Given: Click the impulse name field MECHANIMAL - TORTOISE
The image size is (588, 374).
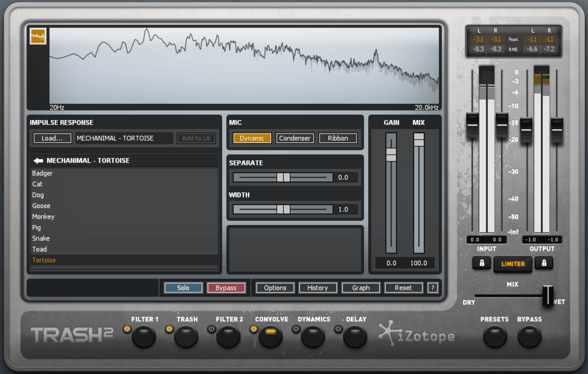Looking at the screenshot, I should pyautogui.click(x=124, y=138).
